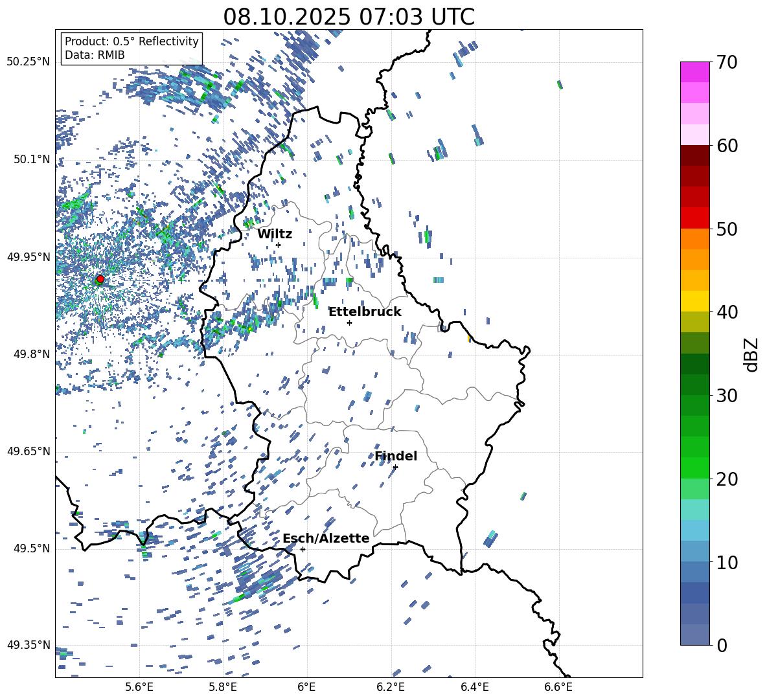Click the dBZ colorbar axis label
This screenshot has height=700, width=767.
[x=752, y=354]
